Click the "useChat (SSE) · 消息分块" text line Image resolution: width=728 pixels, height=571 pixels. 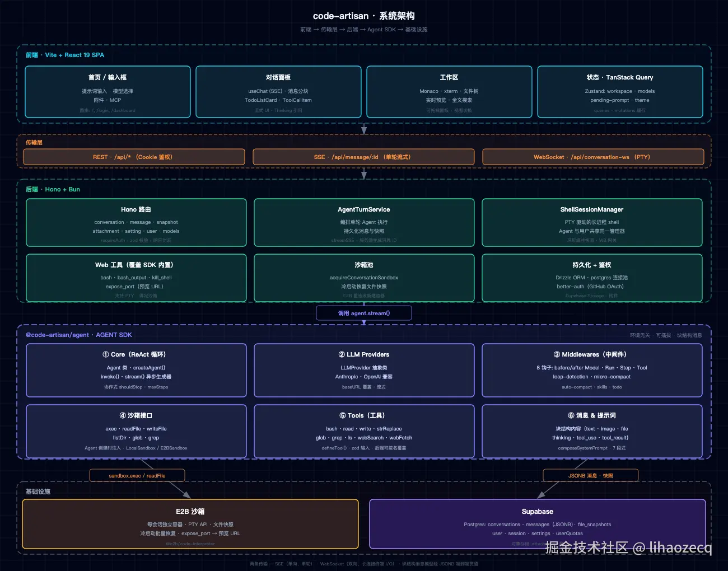pos(278,91)
